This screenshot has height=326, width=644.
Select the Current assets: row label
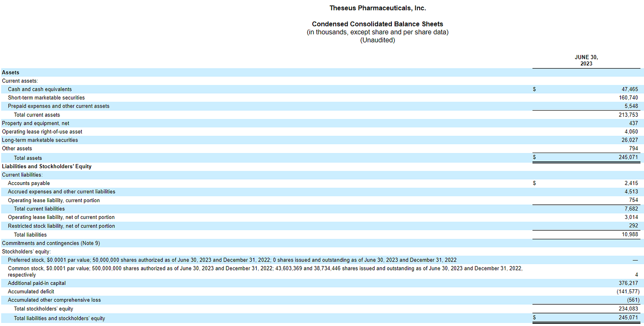point(20,81)
